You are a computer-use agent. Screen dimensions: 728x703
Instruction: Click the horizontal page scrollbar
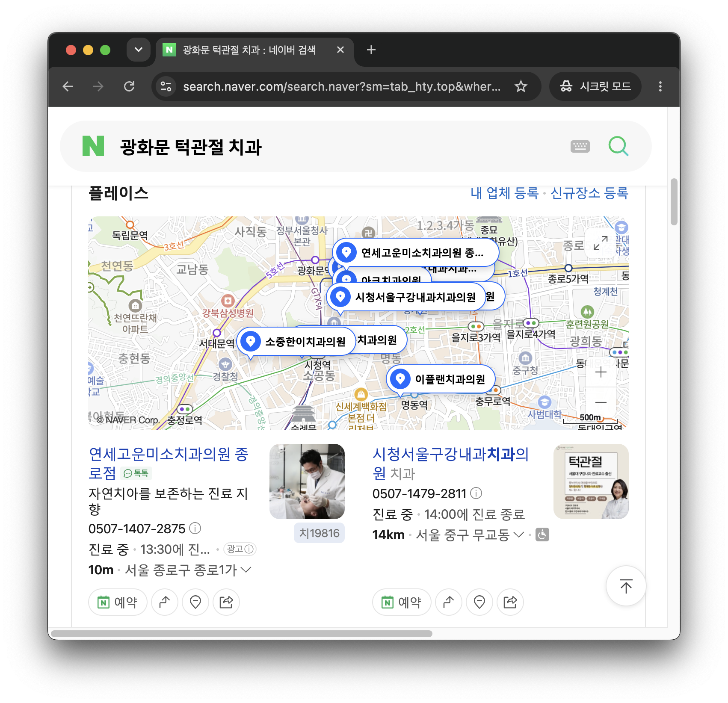242,633
